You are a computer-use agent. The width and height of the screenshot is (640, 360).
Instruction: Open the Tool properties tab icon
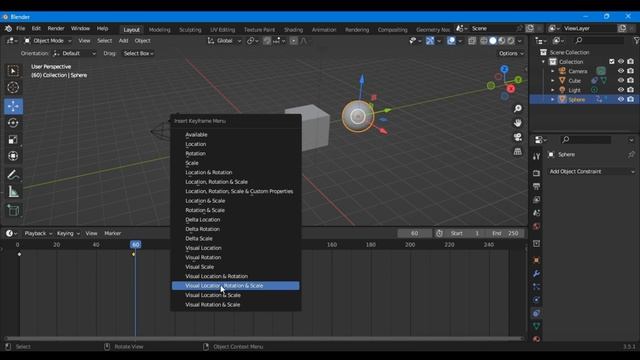point(536,156)
